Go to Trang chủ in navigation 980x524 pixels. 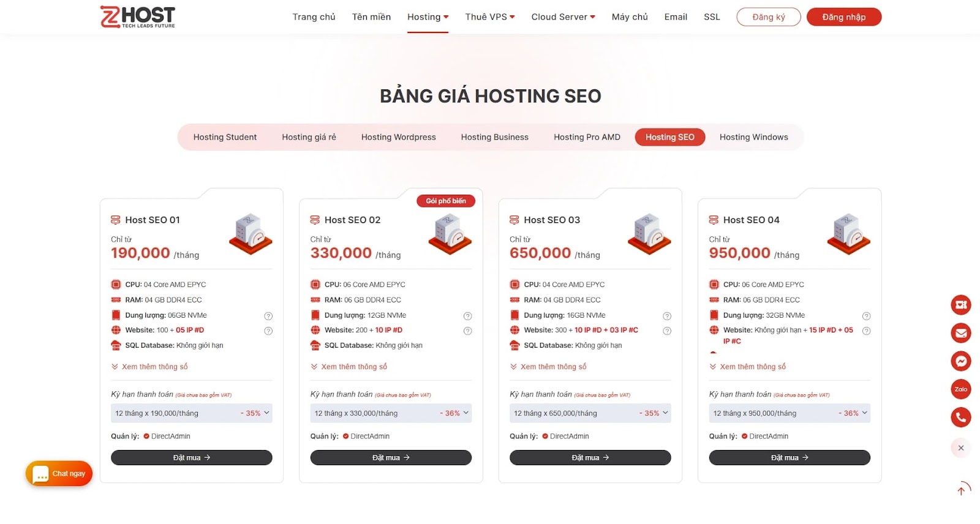click(314, 17)
